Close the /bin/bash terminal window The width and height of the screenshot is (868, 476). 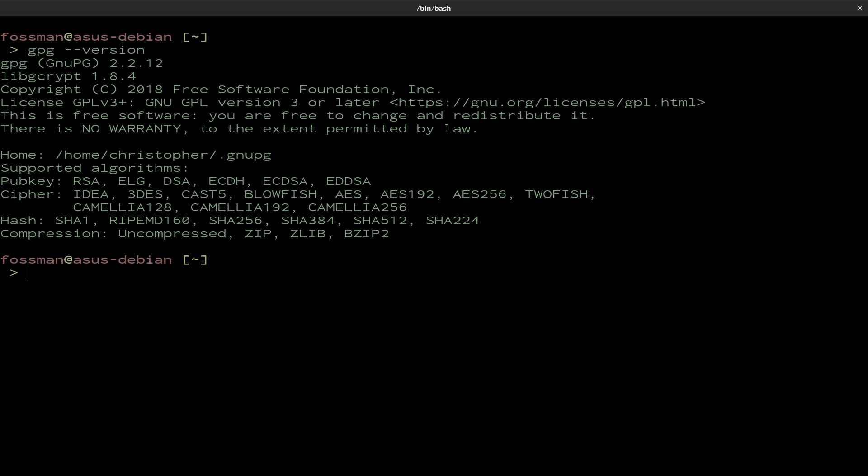(x=859, y=8)
